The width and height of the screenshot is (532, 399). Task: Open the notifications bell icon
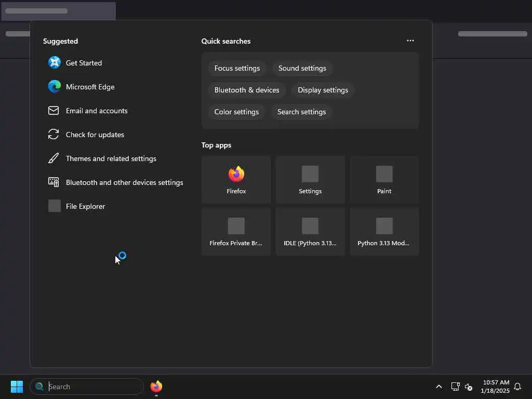tap(517, 387)
